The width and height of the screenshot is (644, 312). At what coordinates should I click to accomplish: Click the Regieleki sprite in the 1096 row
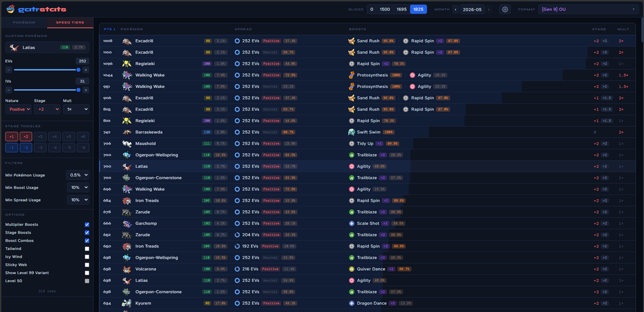click(126, 64)
